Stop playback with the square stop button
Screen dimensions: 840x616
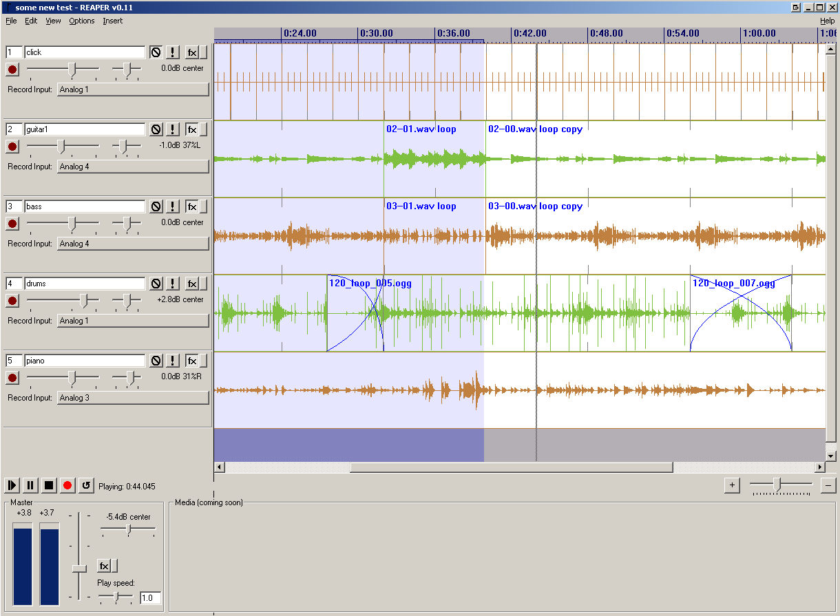tap(49, 485)
